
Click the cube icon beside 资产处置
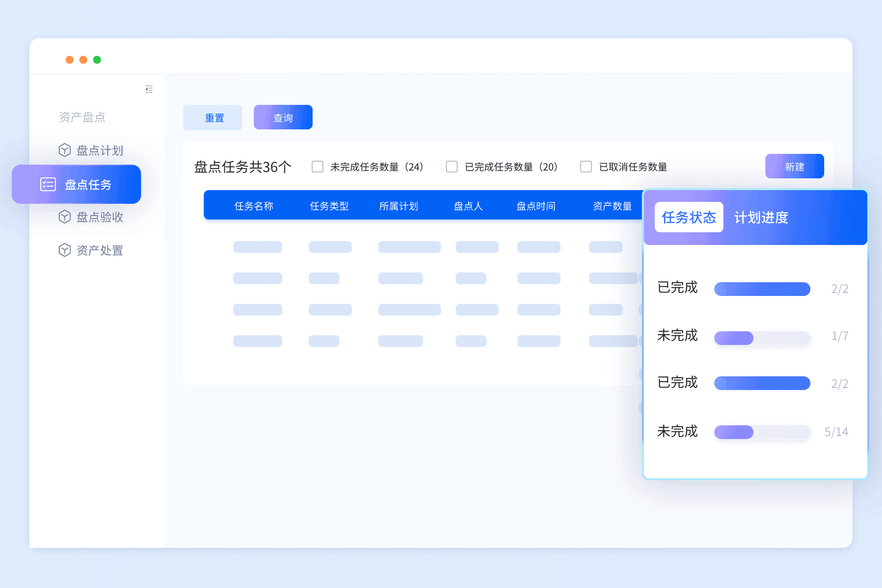[65, 250]
